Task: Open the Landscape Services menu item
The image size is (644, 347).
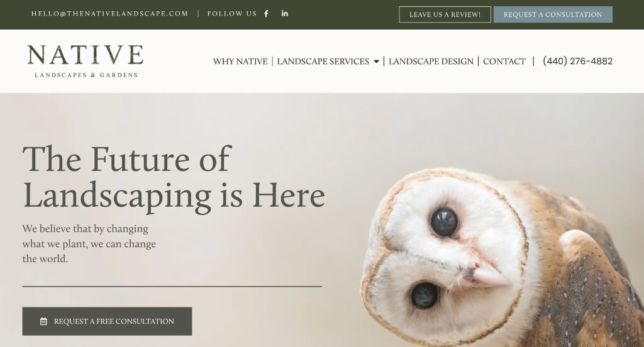Action: 323,61
